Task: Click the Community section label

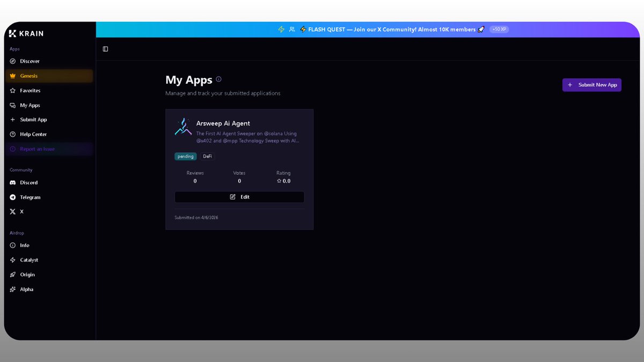Action: coord(21,170)
